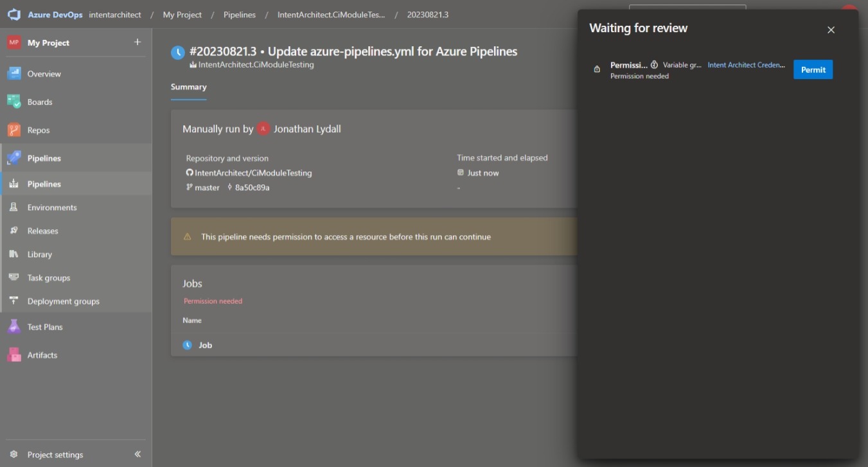Click the plus icon beside My Project
Image resolution: width=868 pixels, height=467 pixels.
coord(137,42)
